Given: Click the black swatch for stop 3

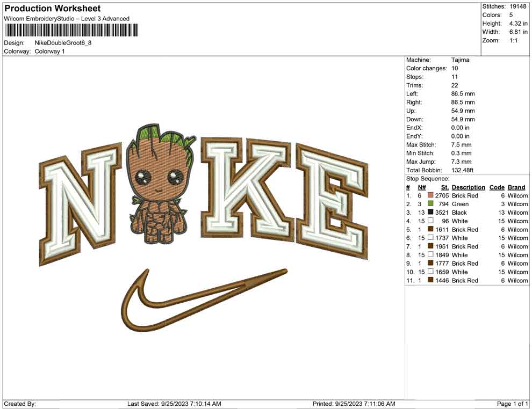Looking at the screenshot, I should coord(430,212).
